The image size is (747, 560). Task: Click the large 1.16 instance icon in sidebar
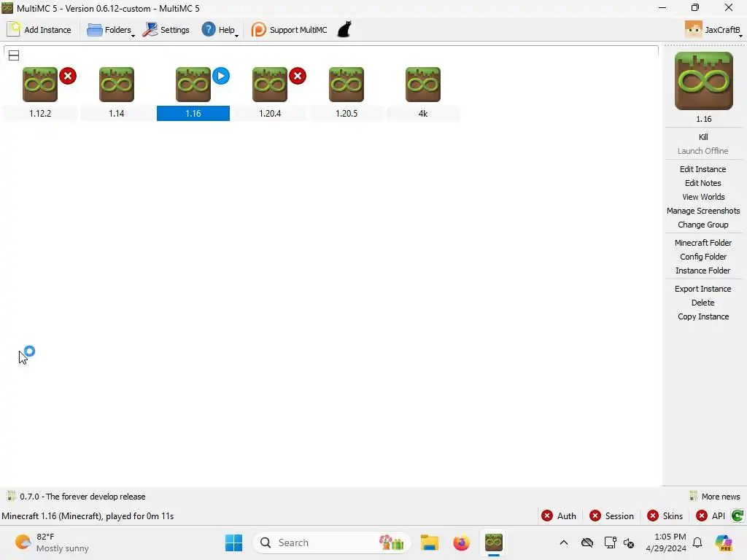click(704, 81)
